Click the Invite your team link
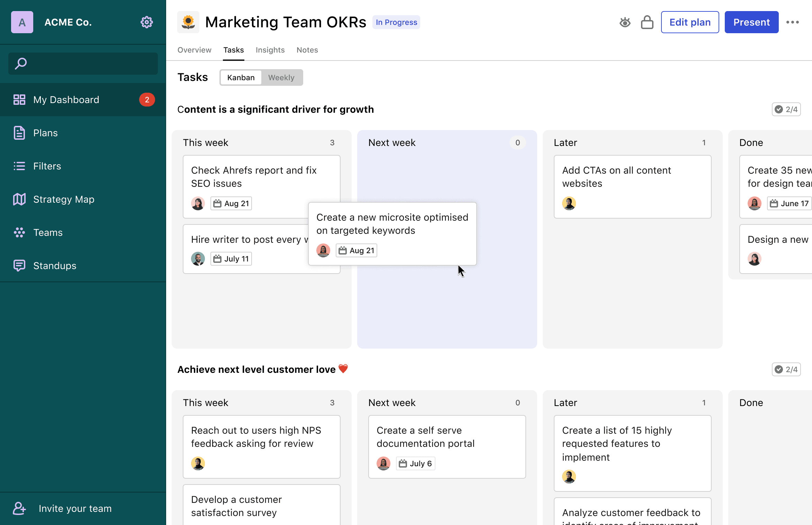This screenshot has height=525, width=812. point(74,508)
